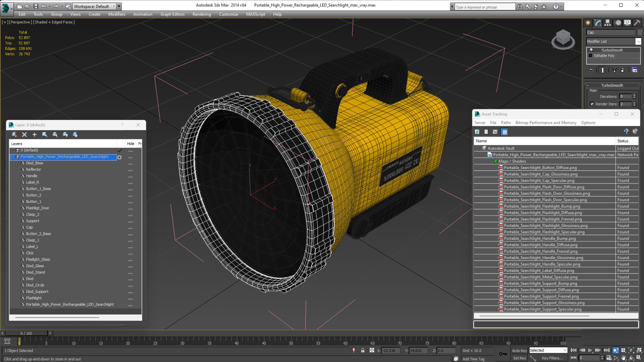
Task: Open the MAXScript menu
Action: (255, 14)
